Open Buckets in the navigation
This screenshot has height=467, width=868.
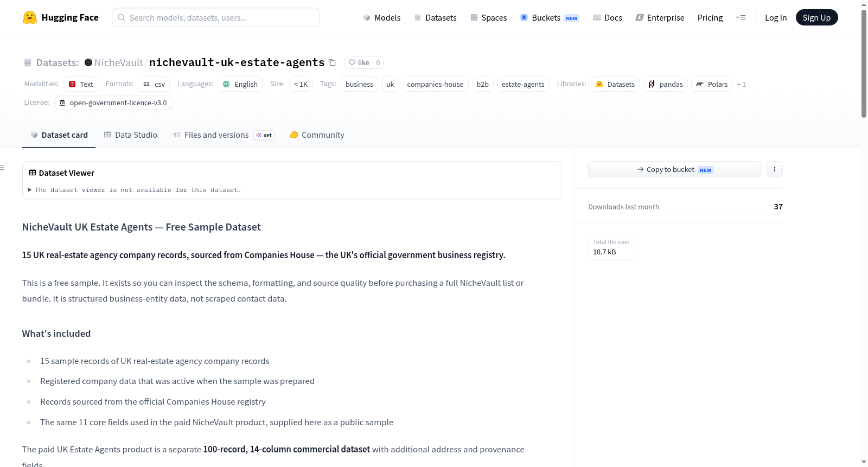point(550,17)
